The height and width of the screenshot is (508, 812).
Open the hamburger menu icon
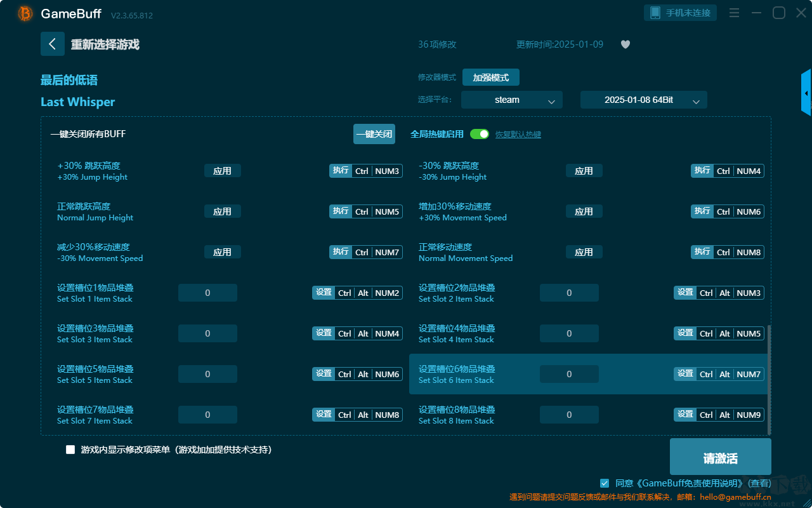click(x=734, y=13)
